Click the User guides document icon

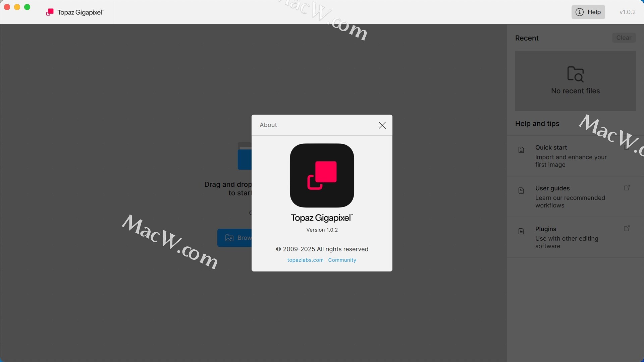click(521, 191)
